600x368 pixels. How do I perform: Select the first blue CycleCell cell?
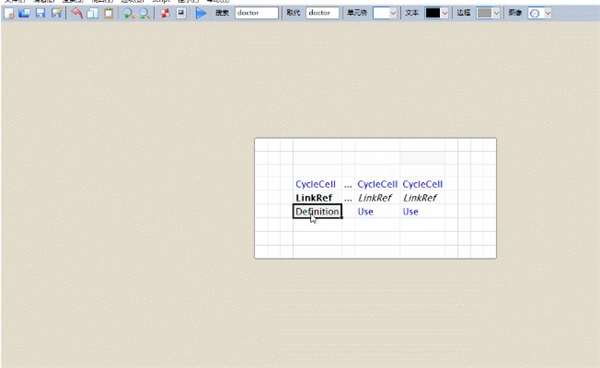coord(316,184)
